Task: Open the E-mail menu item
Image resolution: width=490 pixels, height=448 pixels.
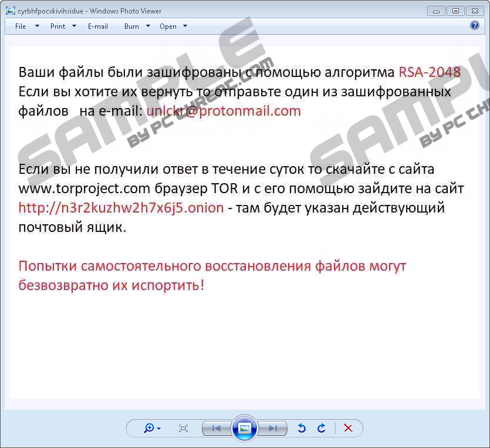Action: pyautogui.click(x=98, y=26)
